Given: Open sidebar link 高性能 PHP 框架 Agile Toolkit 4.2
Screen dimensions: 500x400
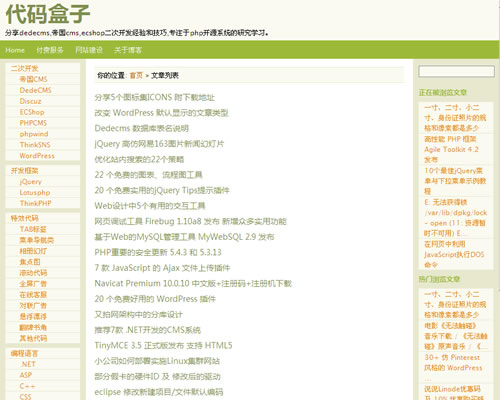Looking at the screenshot, I should pos(451,149).
